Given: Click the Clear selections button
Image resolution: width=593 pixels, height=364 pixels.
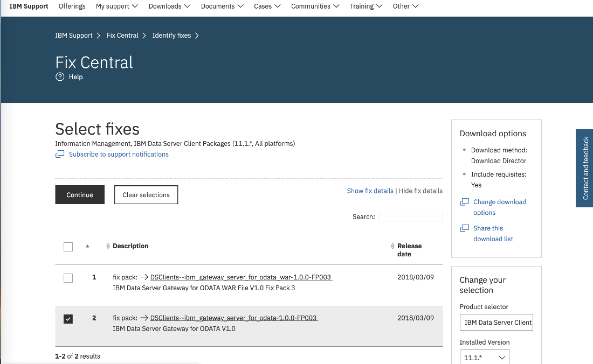Looking at the screenshot, I should click(146, 195).
